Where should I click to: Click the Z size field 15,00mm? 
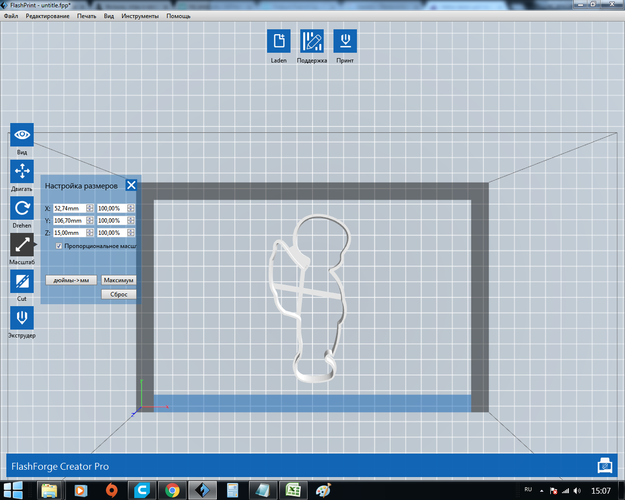point(70,232)
